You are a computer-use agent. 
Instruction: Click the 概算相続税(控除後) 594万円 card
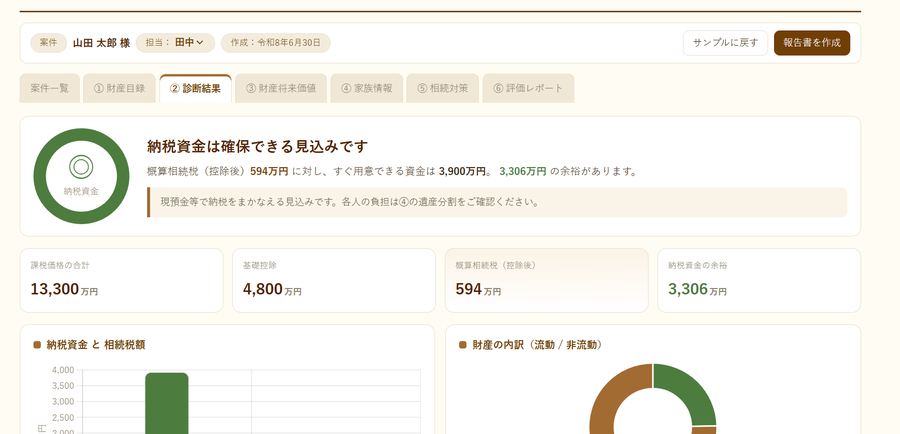546,280
